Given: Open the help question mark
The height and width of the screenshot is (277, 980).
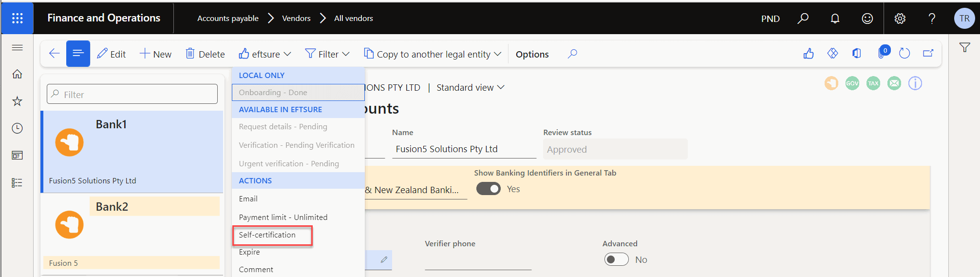Looking at the screenshot, I should (x=932, y=19).
